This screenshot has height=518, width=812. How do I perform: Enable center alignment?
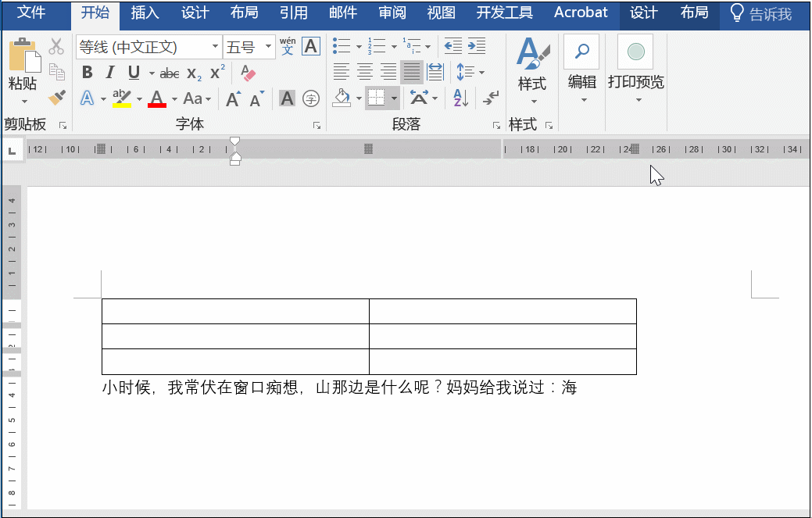pos(364,72)
